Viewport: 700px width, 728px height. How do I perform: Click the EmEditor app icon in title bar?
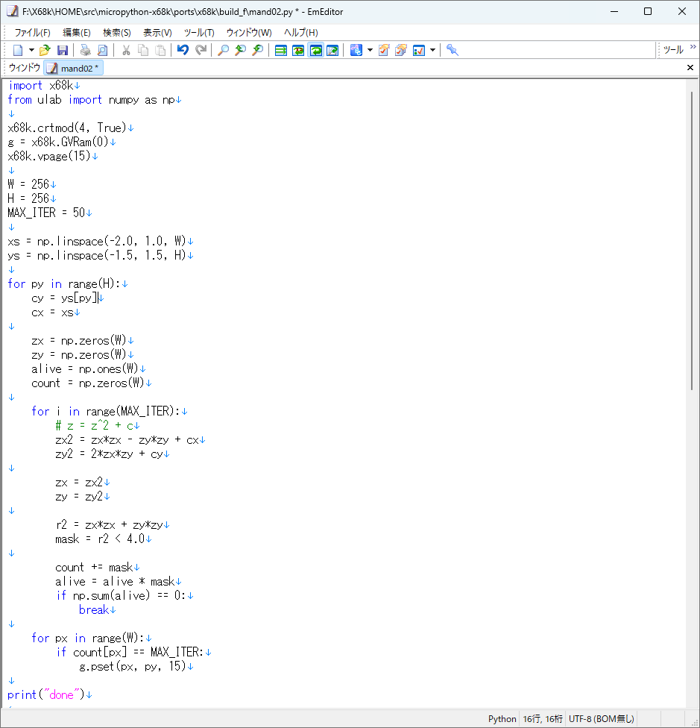13,11
